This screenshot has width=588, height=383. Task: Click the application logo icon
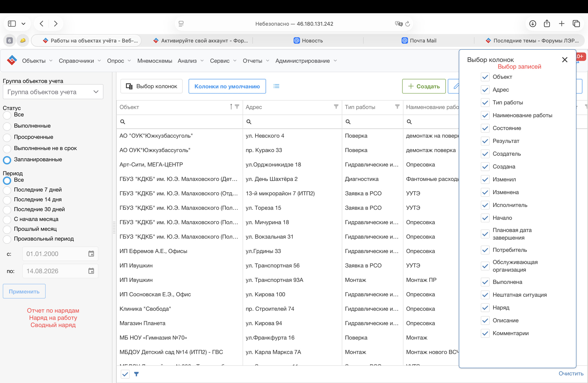point(12,60)
